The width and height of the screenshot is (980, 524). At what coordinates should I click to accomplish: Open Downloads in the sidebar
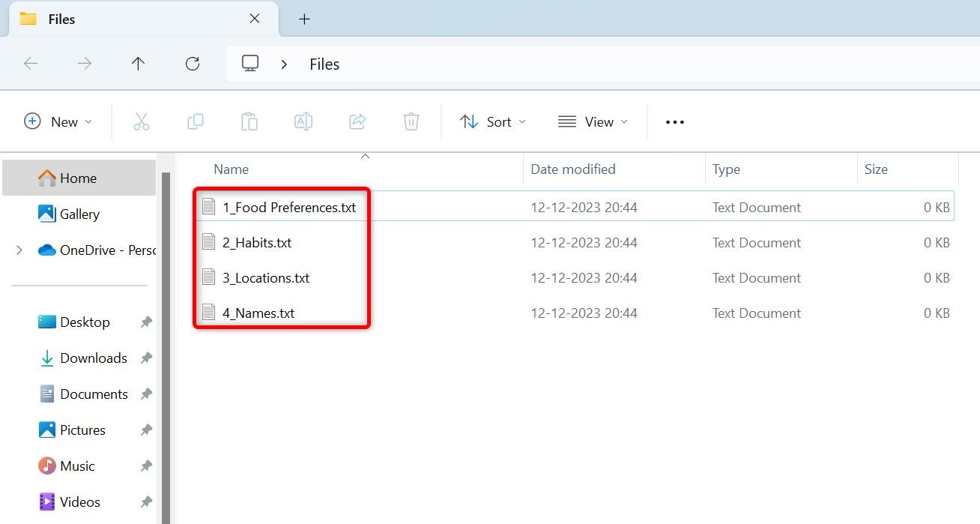pyautogui.click(x=93, y=358)
